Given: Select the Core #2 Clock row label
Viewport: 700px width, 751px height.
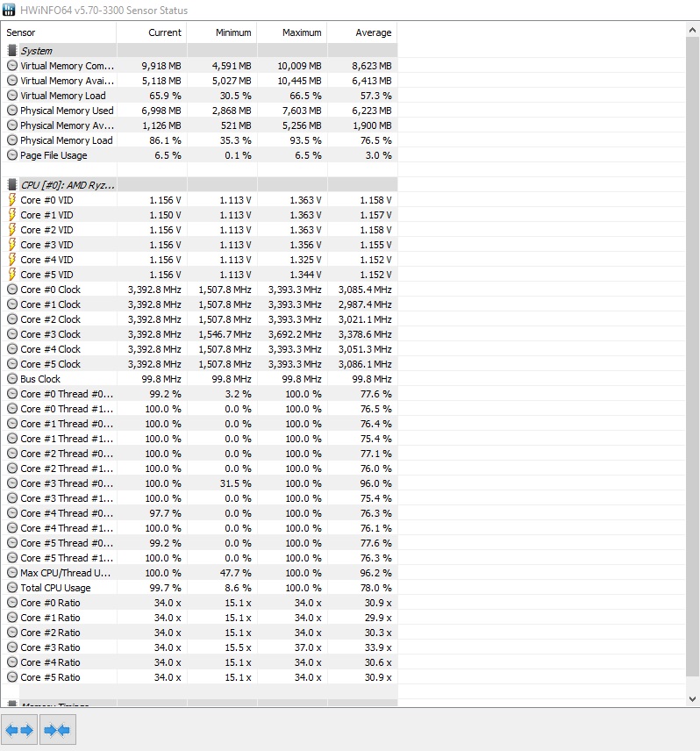Looking at the screenshot, I should (x=50, y=319).
